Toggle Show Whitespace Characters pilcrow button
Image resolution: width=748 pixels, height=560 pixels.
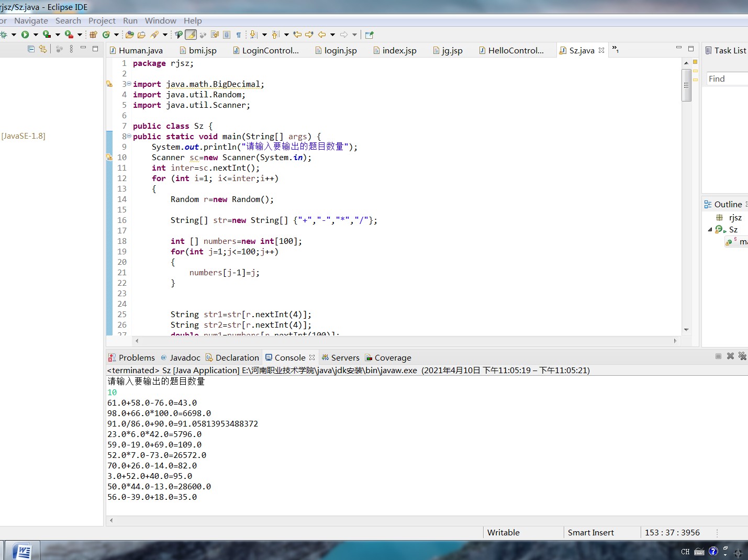239,35
